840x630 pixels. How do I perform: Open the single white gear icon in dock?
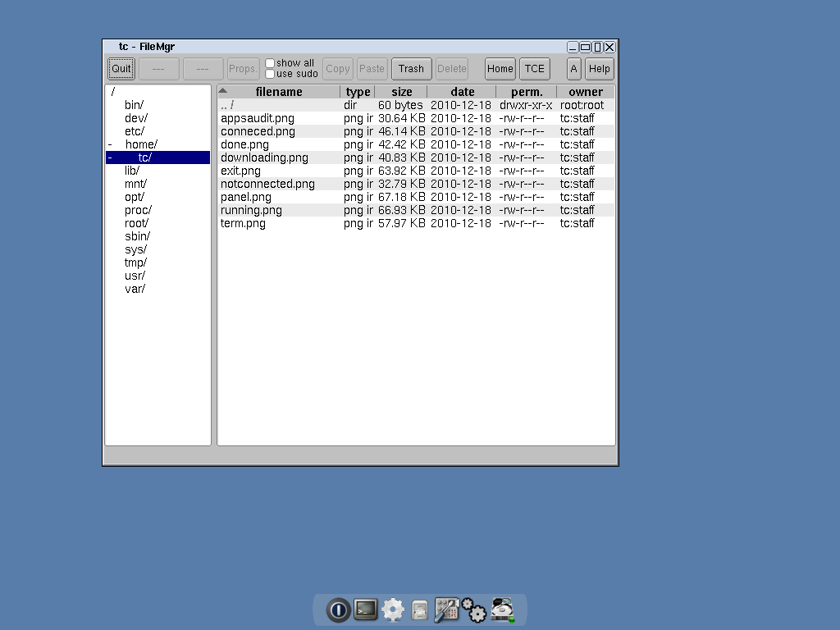pos(394,609)
